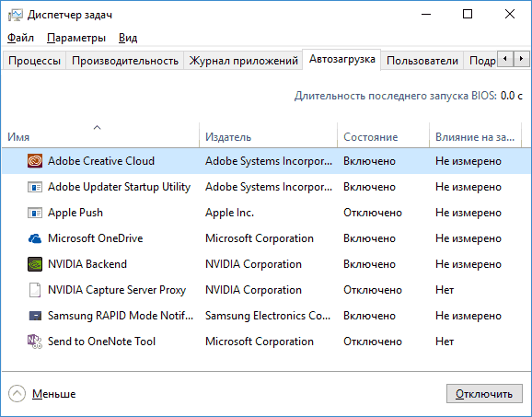532x417 pixels.
Task: Open the Вид menu
Action: (x=128, y=38)
